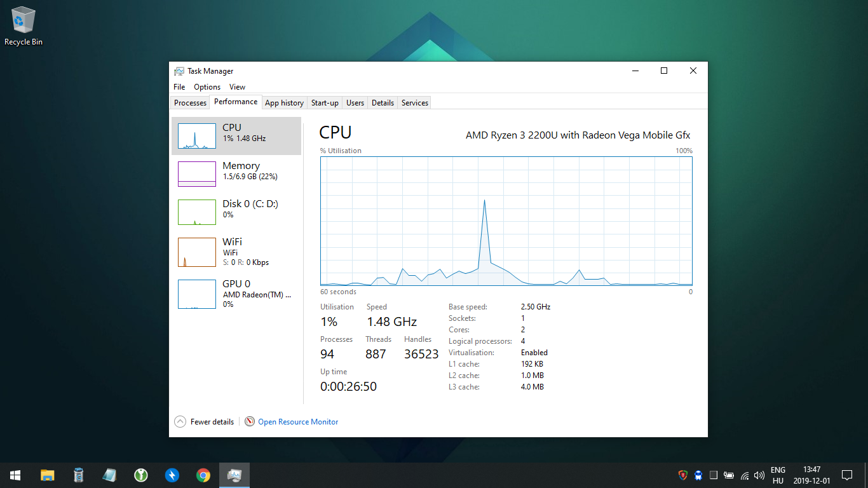The image size is (868, 488).
Task: Select the Performance tab
Action: [x=236, y=102]
